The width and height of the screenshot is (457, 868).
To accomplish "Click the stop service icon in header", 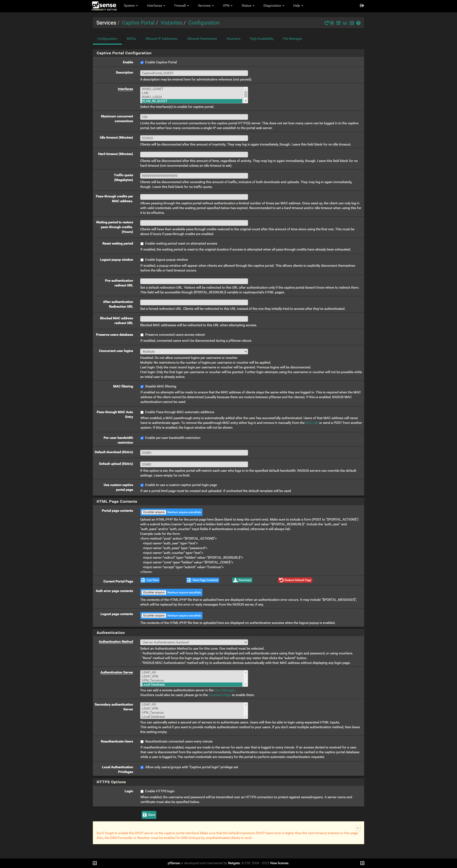I will 332,23.
